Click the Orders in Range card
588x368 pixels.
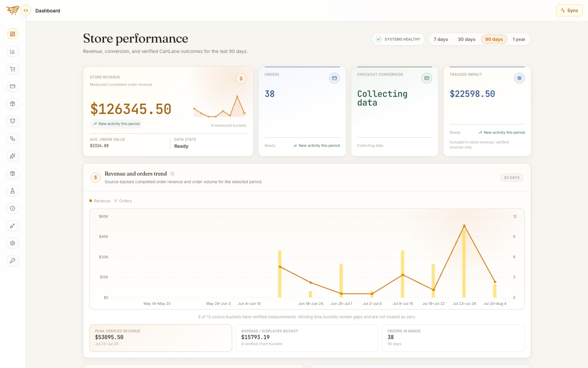point(453,338)
